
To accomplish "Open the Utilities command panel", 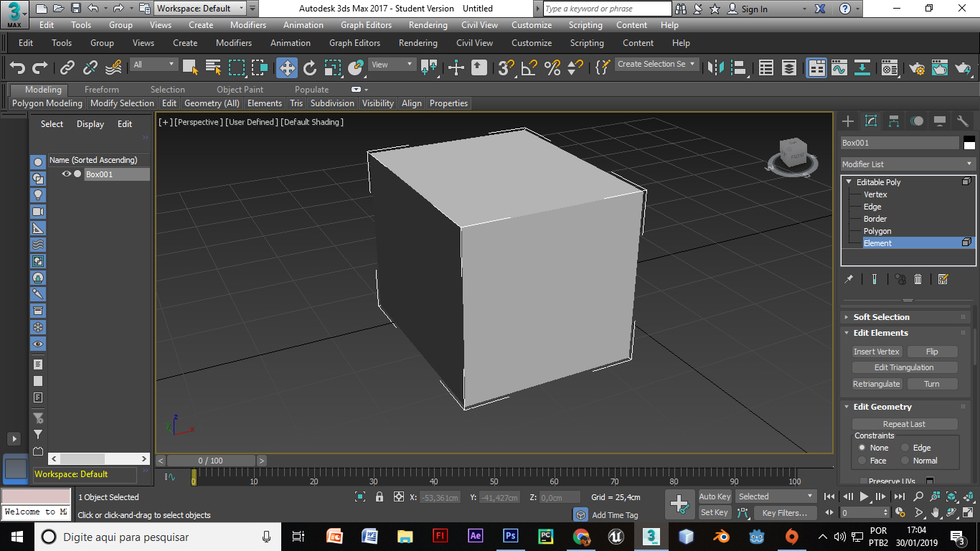I will click(x=962, y=121).
